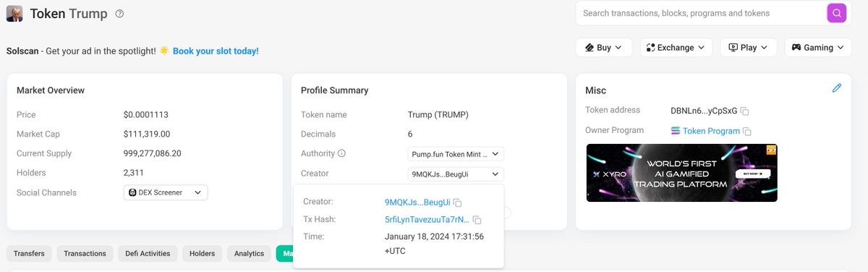Copy the token address DBNLn6...yCpSxG
The image size is (868, 272).
pyautogui.click(x=744, y=111)
